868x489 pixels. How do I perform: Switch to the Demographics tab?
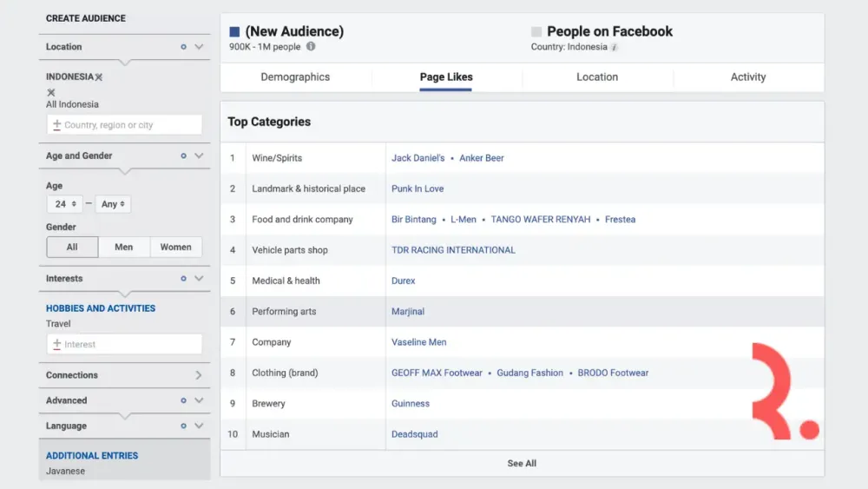(295, 77)
